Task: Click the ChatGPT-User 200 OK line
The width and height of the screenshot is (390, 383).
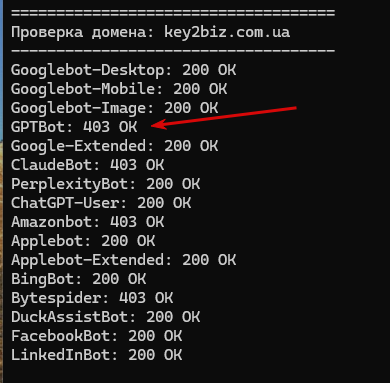Action: [x=101, y=203]
